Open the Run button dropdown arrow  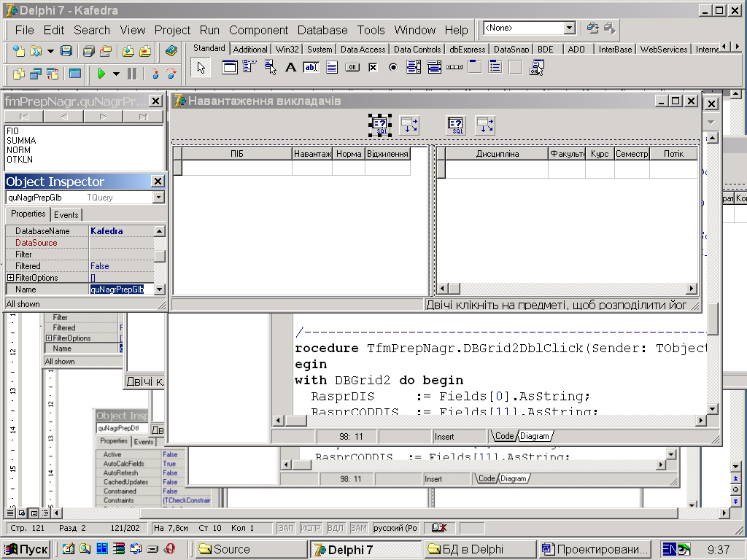pyautogui.click(x=116, y=74)
